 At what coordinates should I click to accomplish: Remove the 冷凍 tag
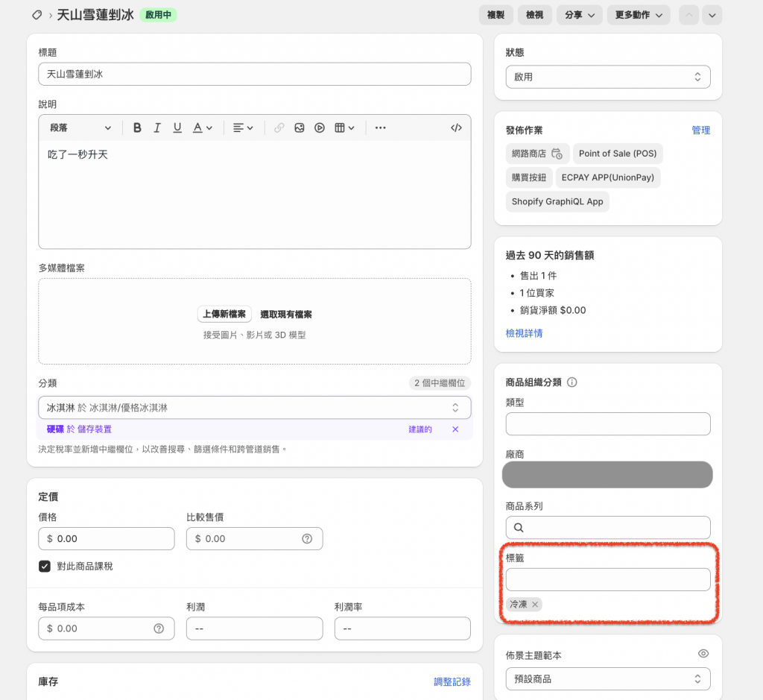(535, 605)
